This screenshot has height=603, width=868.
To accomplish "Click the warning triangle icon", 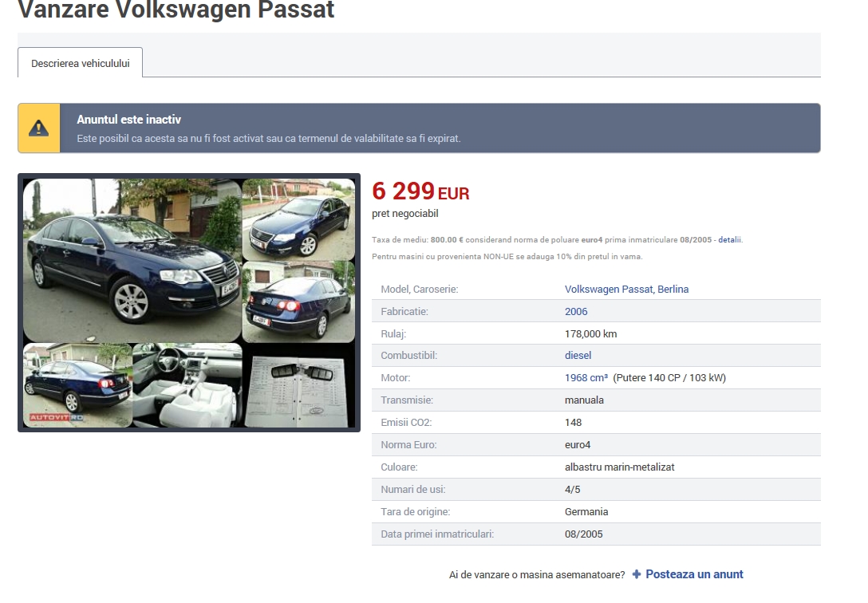I will coord(38,128).
